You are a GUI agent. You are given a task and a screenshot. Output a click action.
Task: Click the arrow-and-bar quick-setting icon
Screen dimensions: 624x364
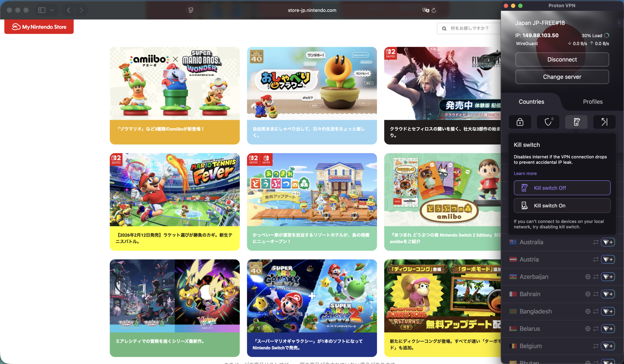(x=604, y=122)
